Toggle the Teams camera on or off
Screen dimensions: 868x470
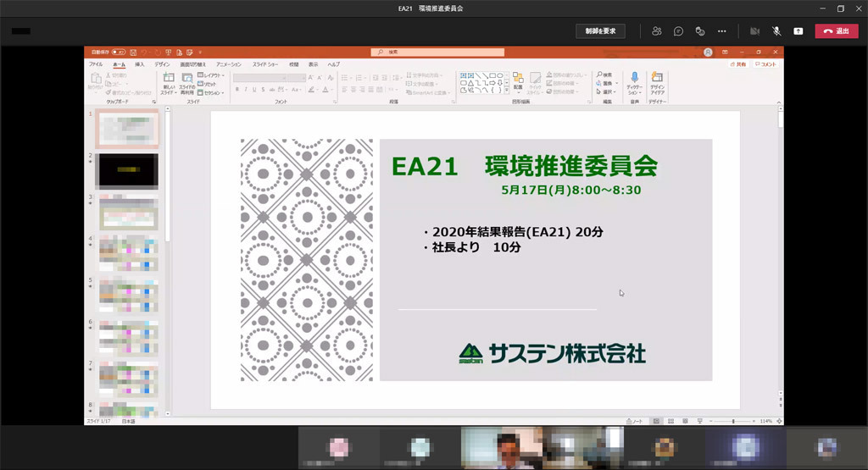tap(754, 31)
